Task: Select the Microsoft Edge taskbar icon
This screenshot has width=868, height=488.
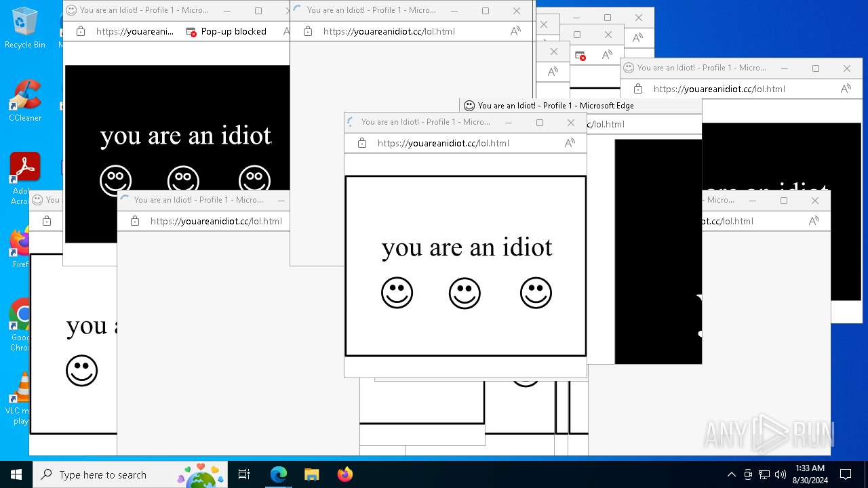Action: point(279,474)
